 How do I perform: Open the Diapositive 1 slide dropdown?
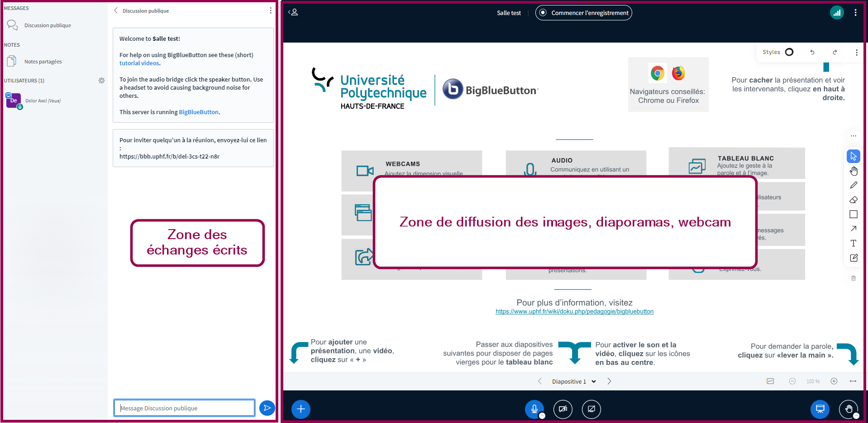coord(573,381)
